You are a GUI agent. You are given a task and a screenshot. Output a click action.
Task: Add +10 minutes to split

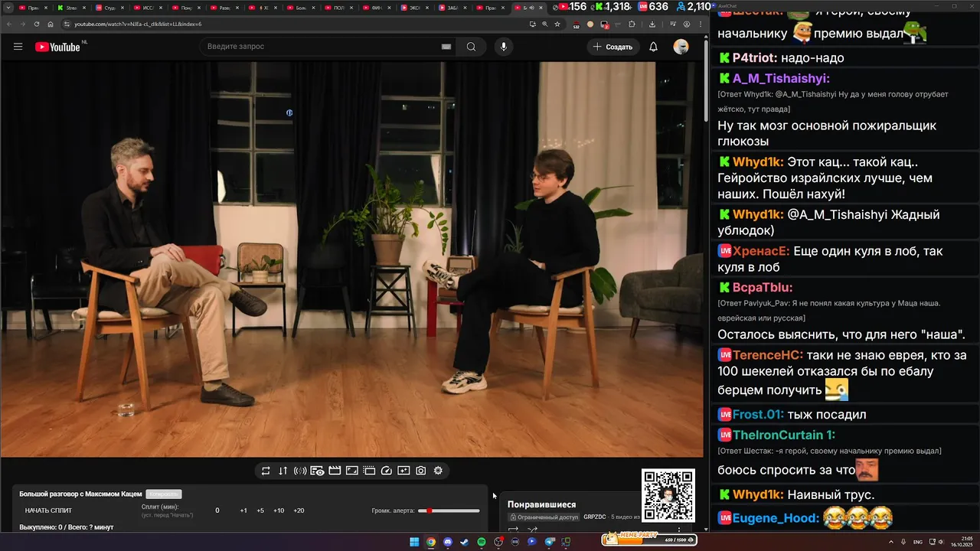click(279, 510)
